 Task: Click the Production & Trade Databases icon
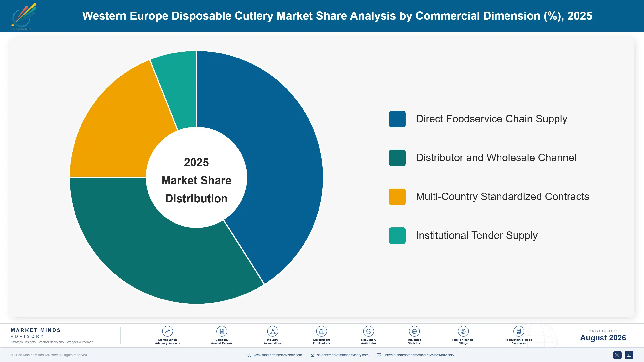518,331
